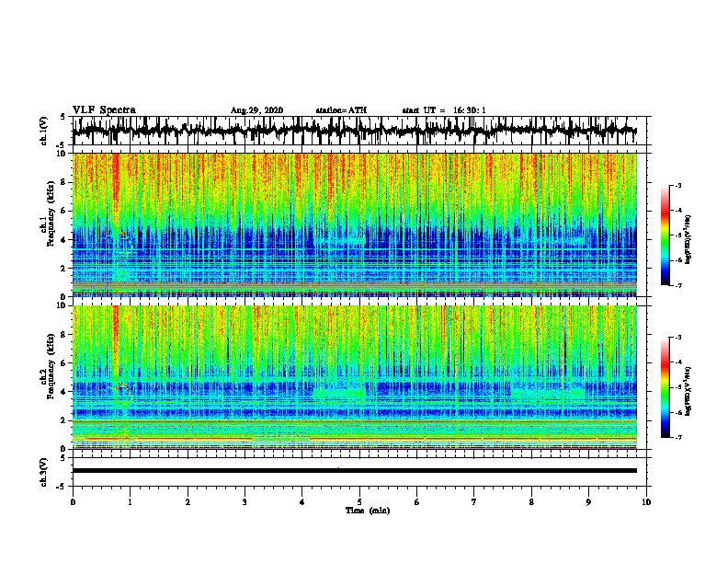
Task: Click the ch.1 voltage waveform trace
Action: click(354, 131)
